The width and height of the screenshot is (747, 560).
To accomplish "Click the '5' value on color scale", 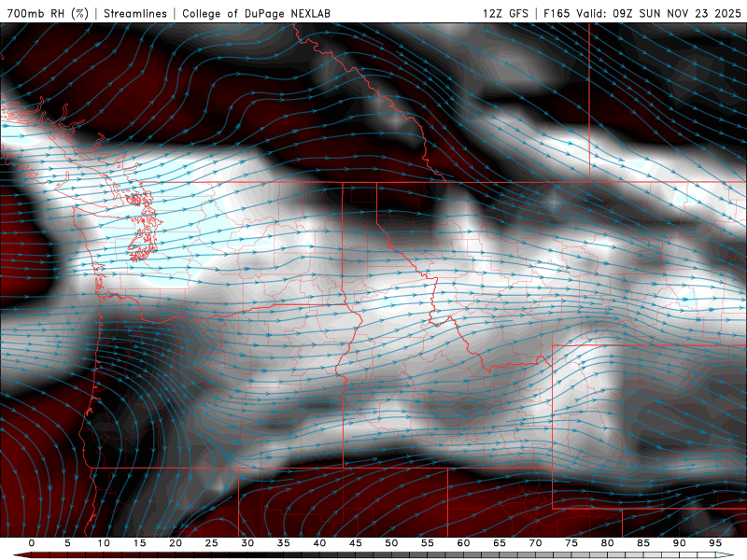I will 67,543.
